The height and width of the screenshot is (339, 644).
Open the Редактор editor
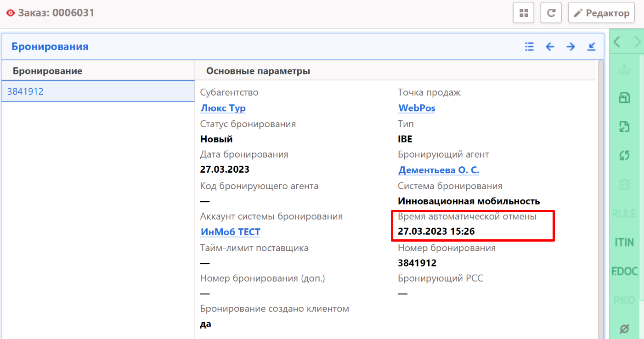click(x=601, y=13)
